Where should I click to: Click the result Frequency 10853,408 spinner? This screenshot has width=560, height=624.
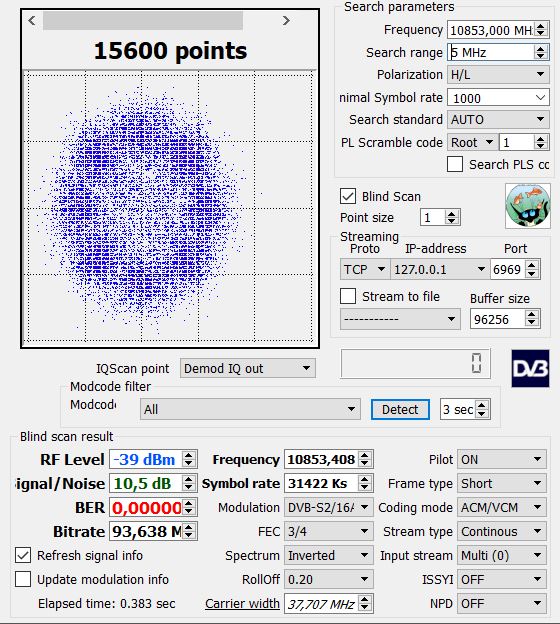coord(364,459)
